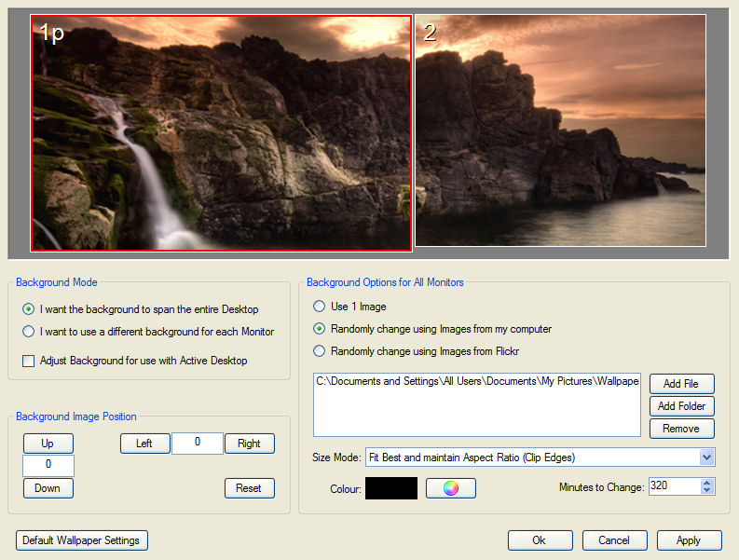The height and width of the screenshot is (560, 739).
Task: Select span entire Desktop background option
Action: click(30, 309)
